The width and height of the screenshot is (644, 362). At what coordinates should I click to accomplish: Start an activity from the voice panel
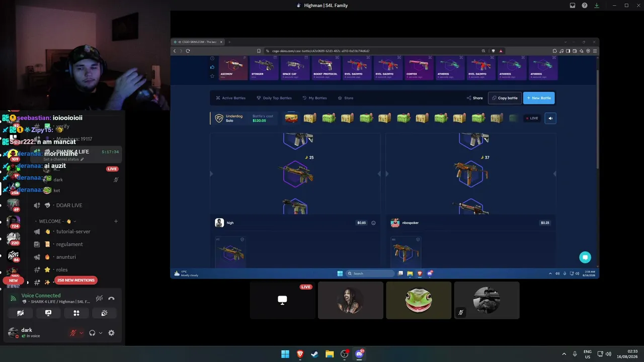(76, 313)
